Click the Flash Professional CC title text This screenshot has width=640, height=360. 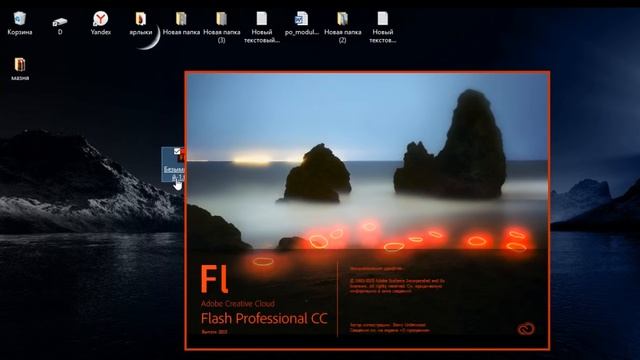[264, 318]
